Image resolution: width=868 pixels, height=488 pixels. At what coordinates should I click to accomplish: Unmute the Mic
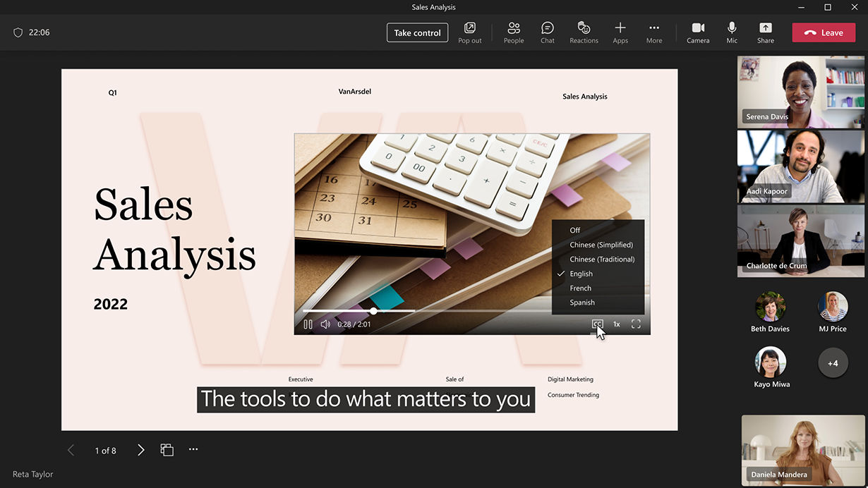click(x=732, y=32)
